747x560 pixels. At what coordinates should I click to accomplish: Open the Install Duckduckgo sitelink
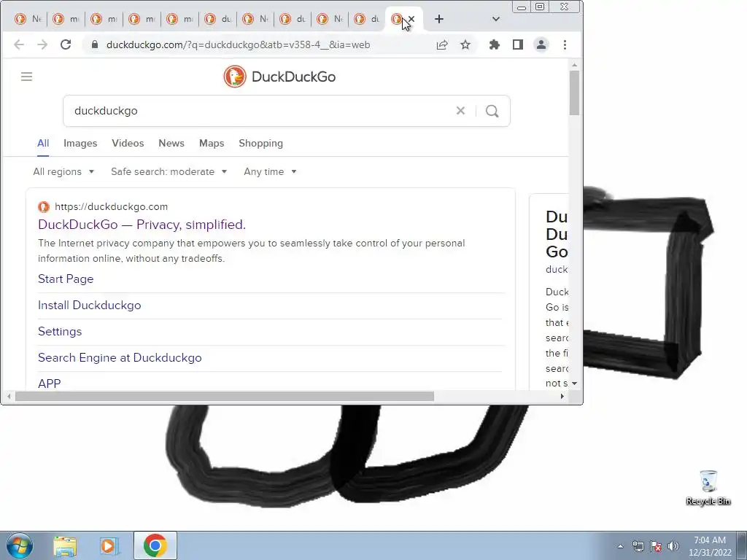[90, 306]
